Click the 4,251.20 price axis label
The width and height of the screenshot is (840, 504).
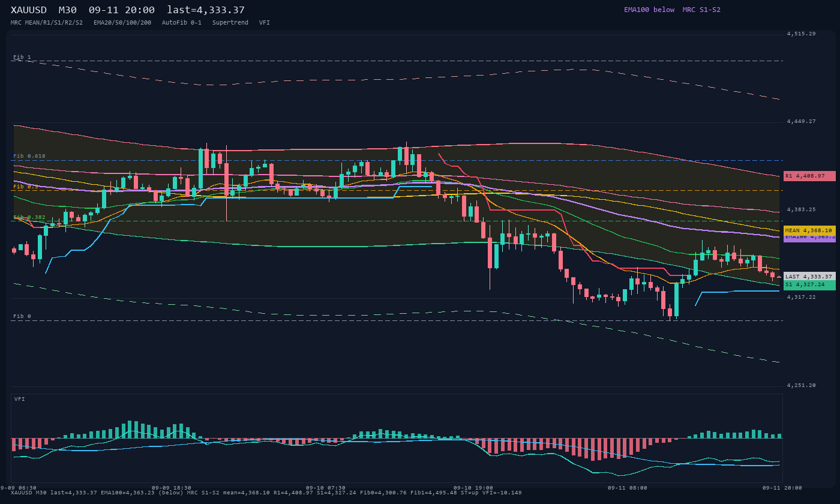802,386
